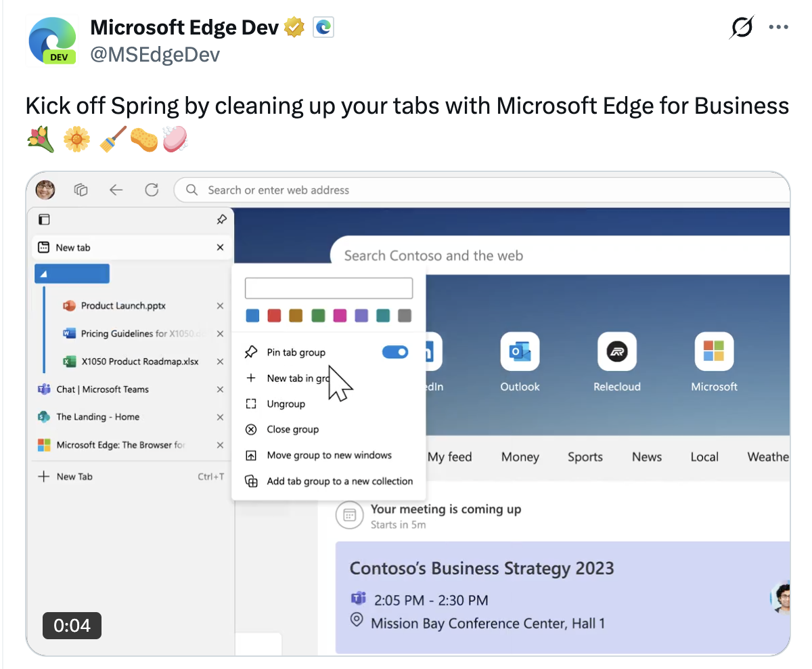Open the Local feed section
The width and height of the screenshot is (812, 669).
click(704, 457)
